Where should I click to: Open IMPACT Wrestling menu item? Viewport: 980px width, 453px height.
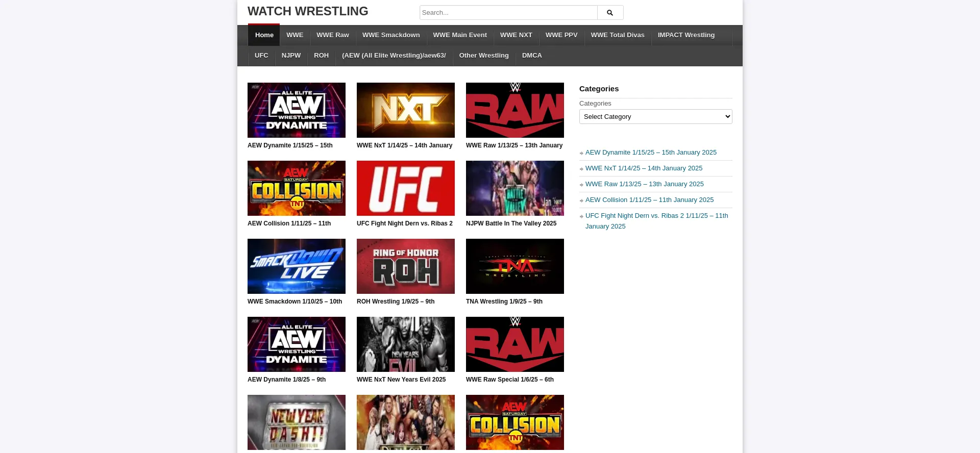[x=686, y=35]
